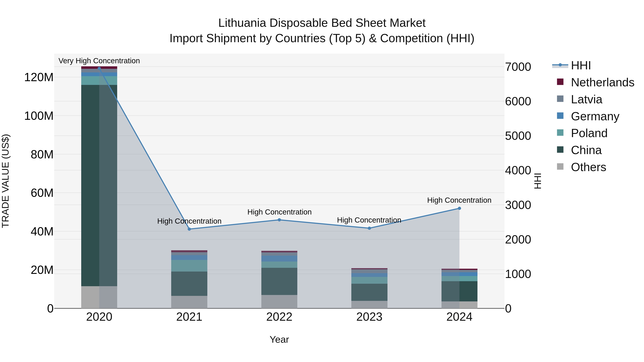
Task: Click the 2023 x-axis tick label
Action: point(369,317)
